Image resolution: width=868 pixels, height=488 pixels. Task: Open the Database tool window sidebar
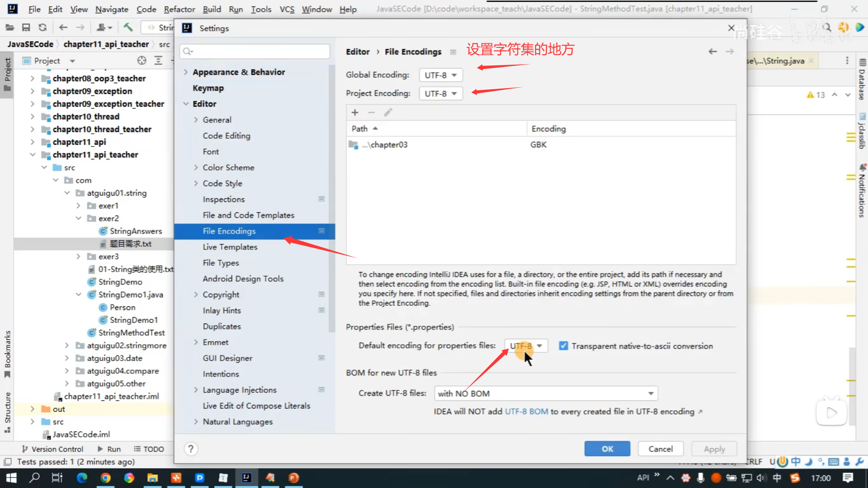tap(862, 79)
